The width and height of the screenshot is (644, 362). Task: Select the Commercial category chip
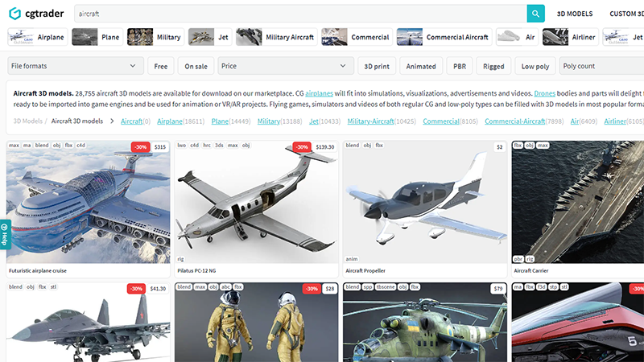click(357, 37)
